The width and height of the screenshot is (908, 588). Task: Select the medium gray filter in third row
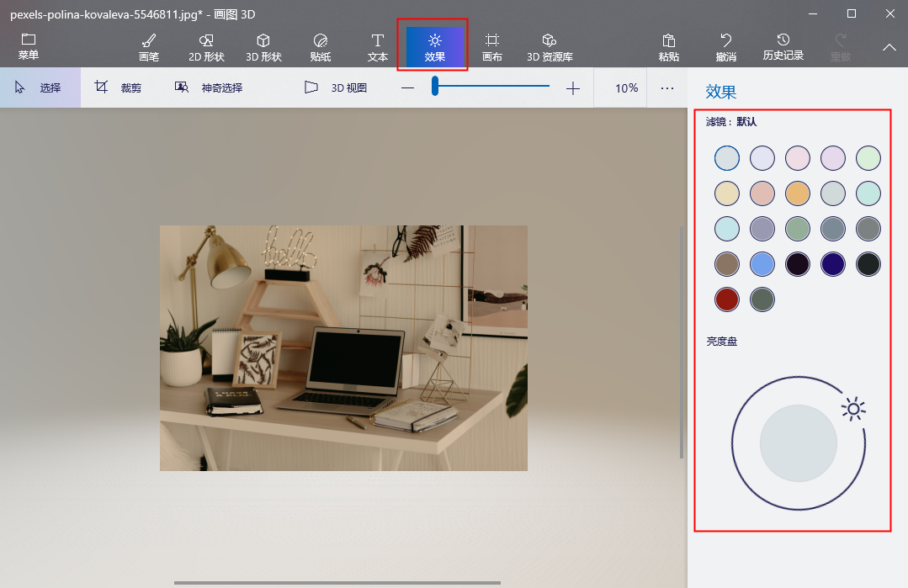tap(868, 229)
